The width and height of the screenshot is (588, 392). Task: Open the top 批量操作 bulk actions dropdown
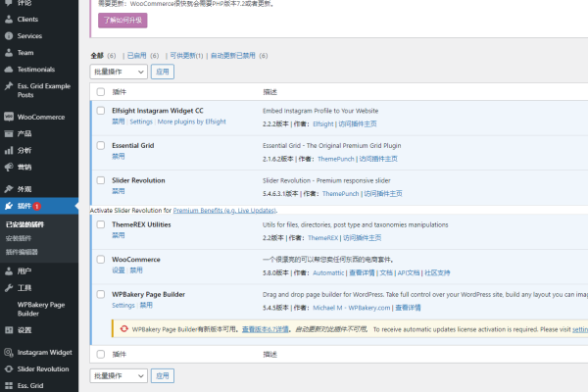point(118,72)
